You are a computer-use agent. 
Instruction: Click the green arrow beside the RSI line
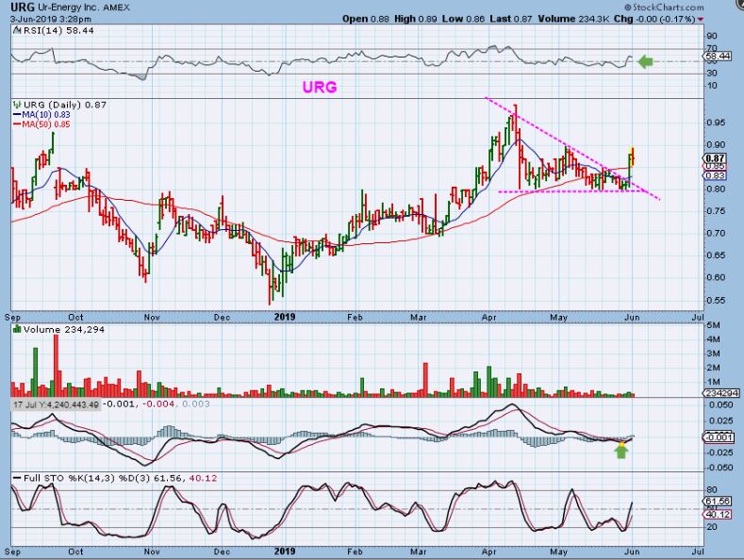645,62
